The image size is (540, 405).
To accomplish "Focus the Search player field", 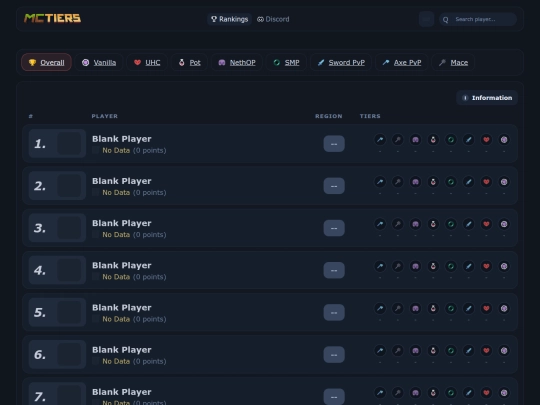I will (478, 19).
